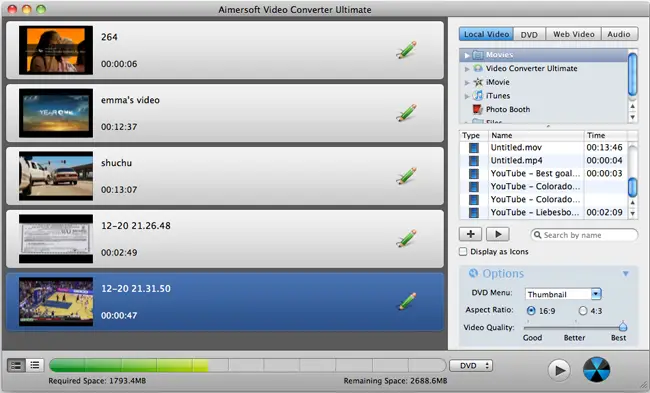This screenshot has width=650, height=393.
Task: Preview the project with the round play button
Action: click(x=559, y=370)
